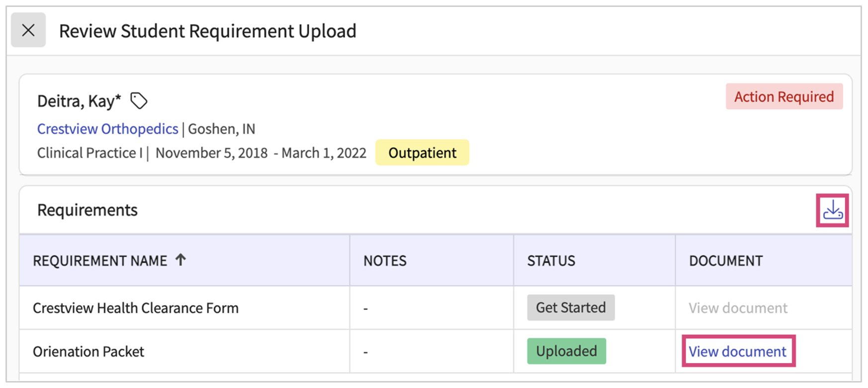The height and width of the screenshot is (388, 868).
Task: View document for Orienation Packet
Action: pos(737,351)
